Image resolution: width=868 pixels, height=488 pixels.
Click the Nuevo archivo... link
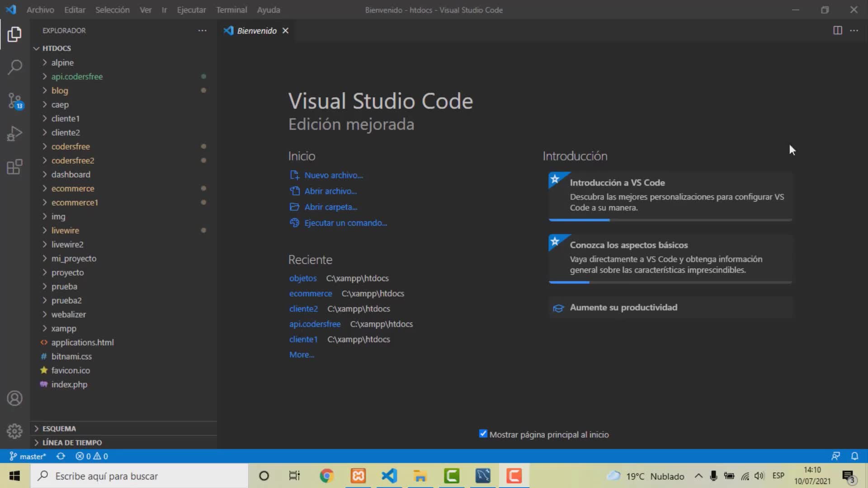334,175
